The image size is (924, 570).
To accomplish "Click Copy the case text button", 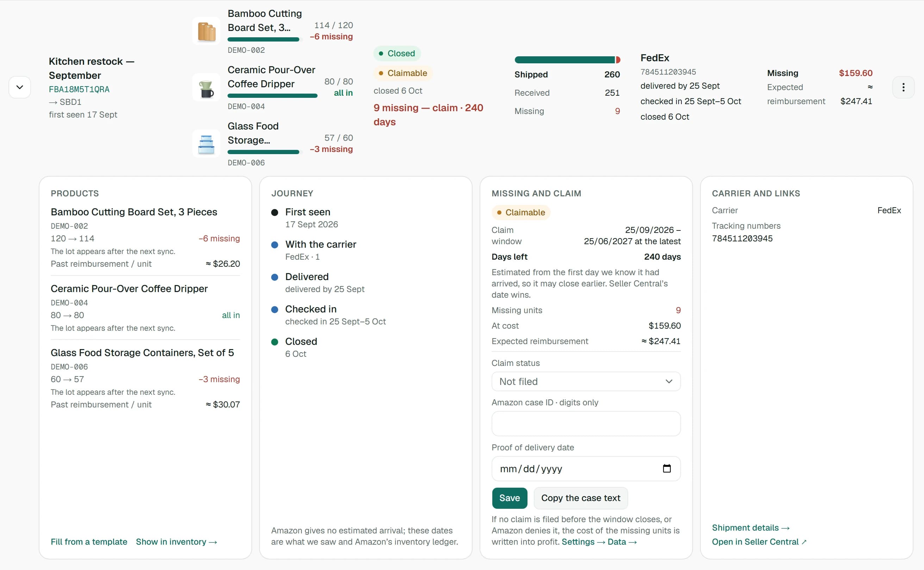I will (581, 498).
